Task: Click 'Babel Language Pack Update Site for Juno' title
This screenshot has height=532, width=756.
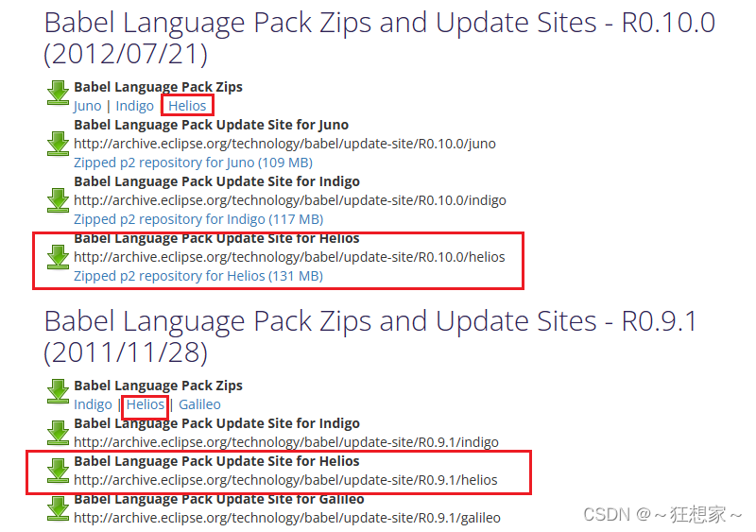Action: [211, 125]
